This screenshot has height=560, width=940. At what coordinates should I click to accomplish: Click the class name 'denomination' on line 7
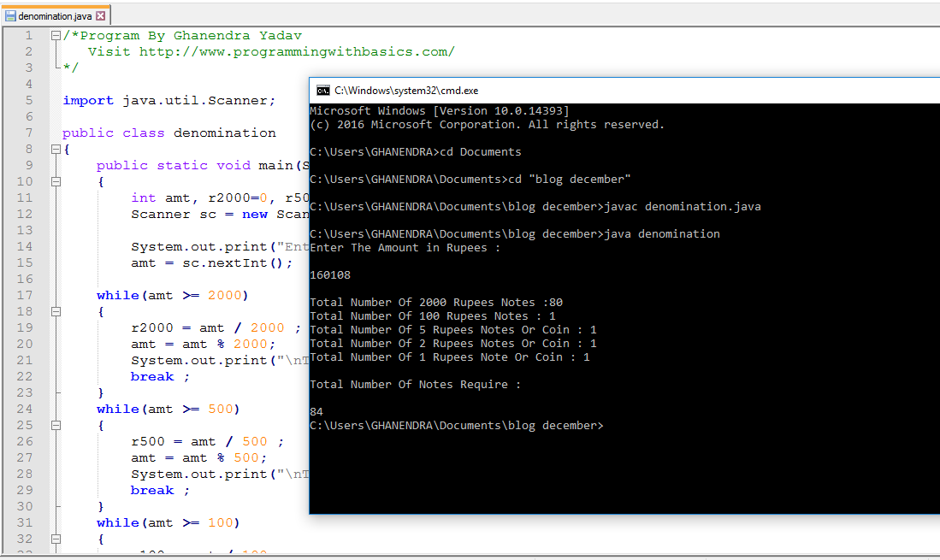coord(225,133)
